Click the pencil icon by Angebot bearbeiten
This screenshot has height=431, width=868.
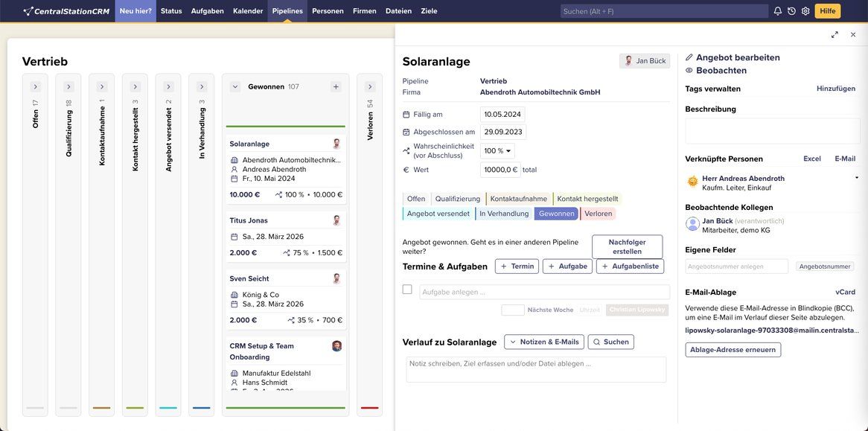[x=689, y=57]
